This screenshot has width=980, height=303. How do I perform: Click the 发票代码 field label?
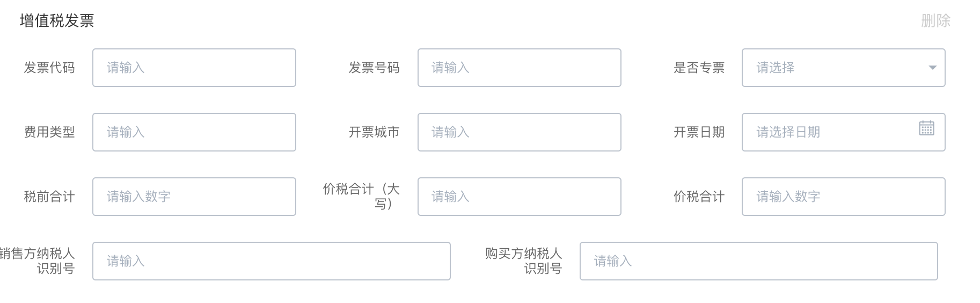[49, 68]
